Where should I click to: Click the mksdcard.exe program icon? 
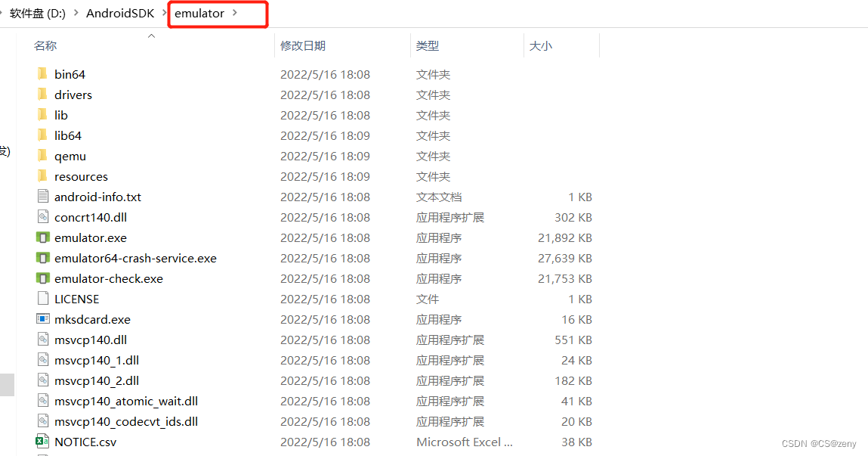(x=42, y=318)
